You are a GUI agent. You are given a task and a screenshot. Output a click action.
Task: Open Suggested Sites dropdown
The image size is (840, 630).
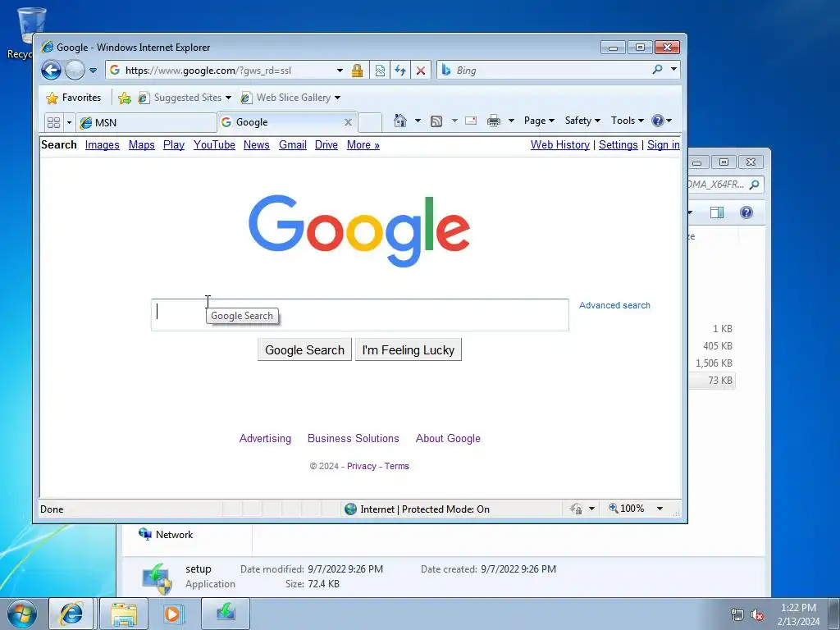click(x=185, y=98)
